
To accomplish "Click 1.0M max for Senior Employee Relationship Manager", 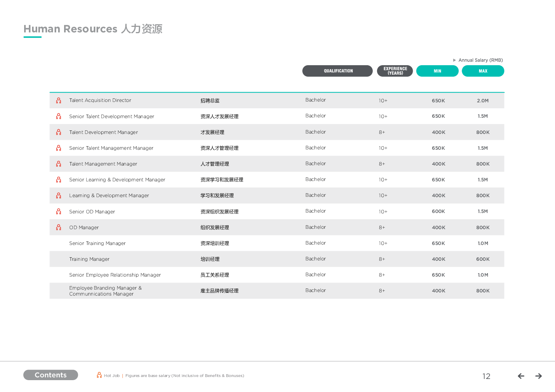I will click(483, 275).
